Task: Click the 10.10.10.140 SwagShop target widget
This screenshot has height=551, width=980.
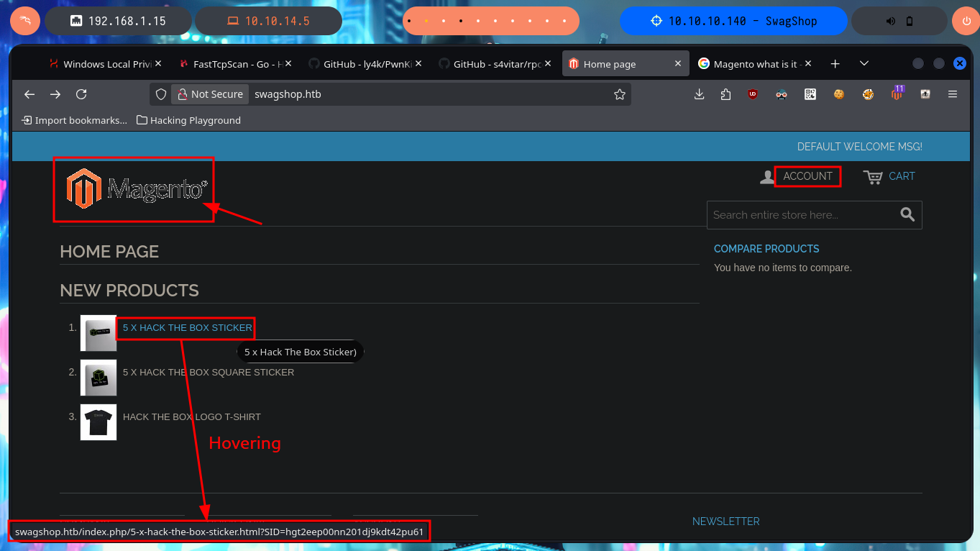Action: (x=734, y=21)
